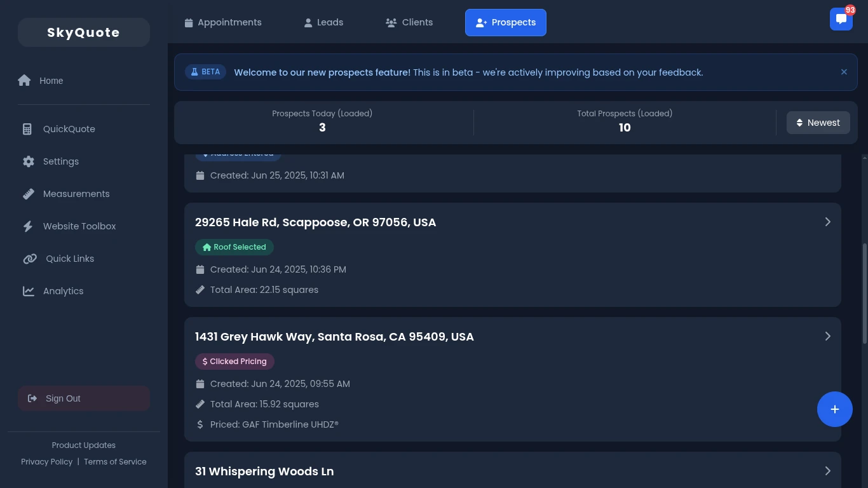The width and height of the screenshot is (868, 488).
Task: Click the 1431 Grey Hawk Way address
Action: (334, 337)
